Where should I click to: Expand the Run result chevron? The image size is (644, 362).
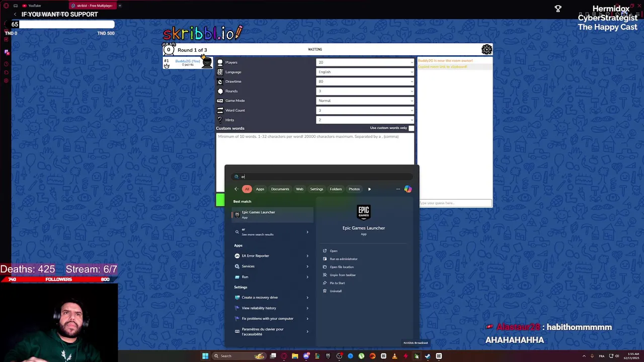coord(307,277)
